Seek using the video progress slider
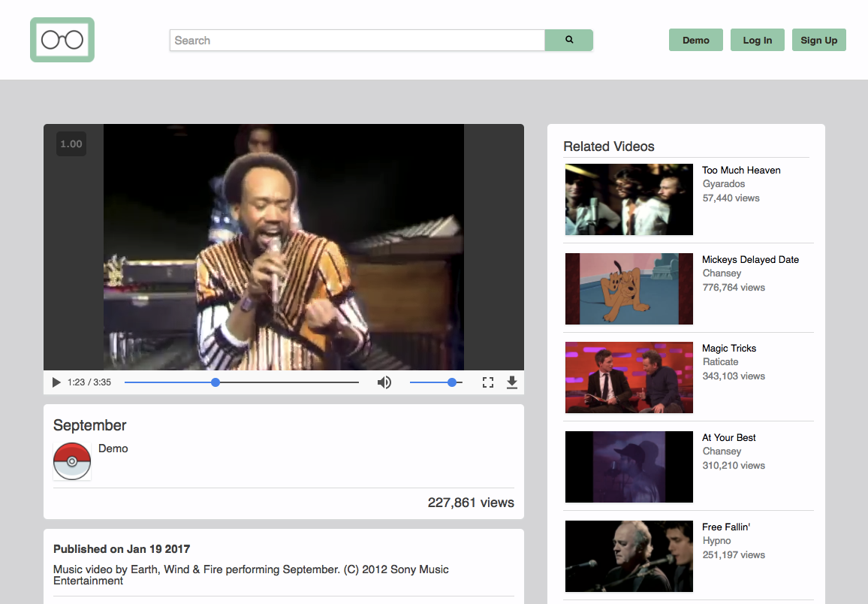This screenshot has width=868, height=604. coord(241,382)
